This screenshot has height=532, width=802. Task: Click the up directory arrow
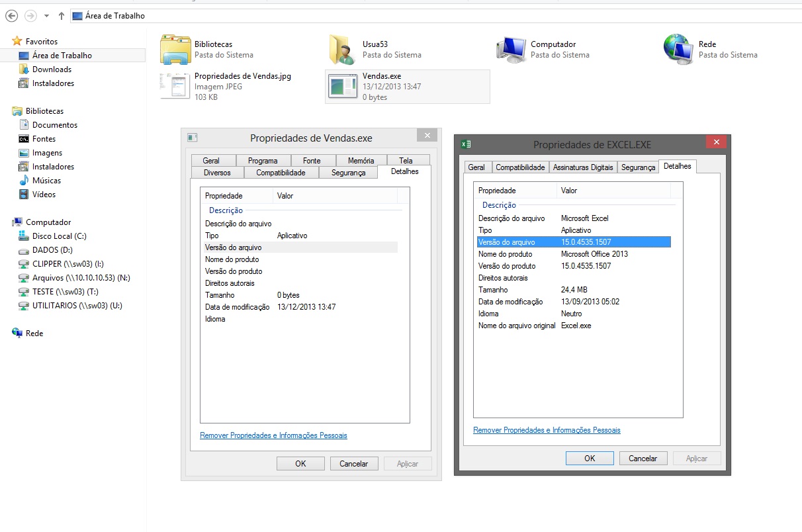(x=62, y=15)
